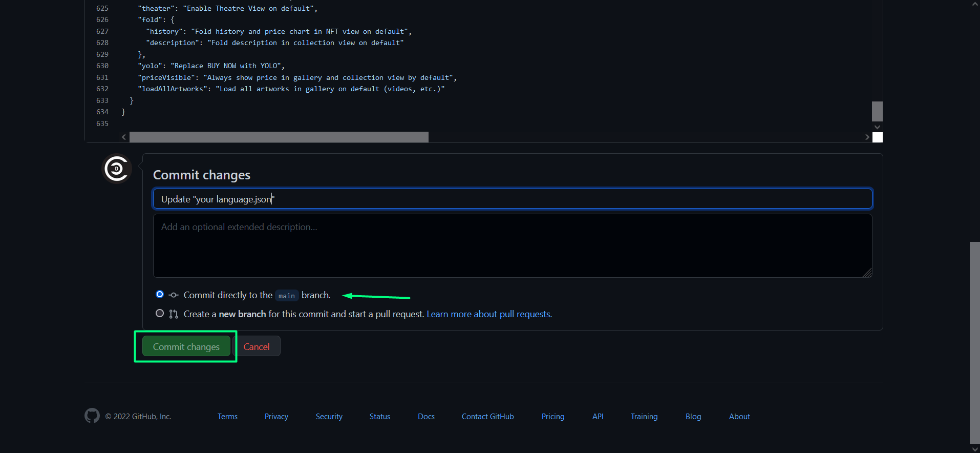Click the commit icon next to 'Commit directly'
The width and height of the screenshot is (980, 453).
[174, 295]
